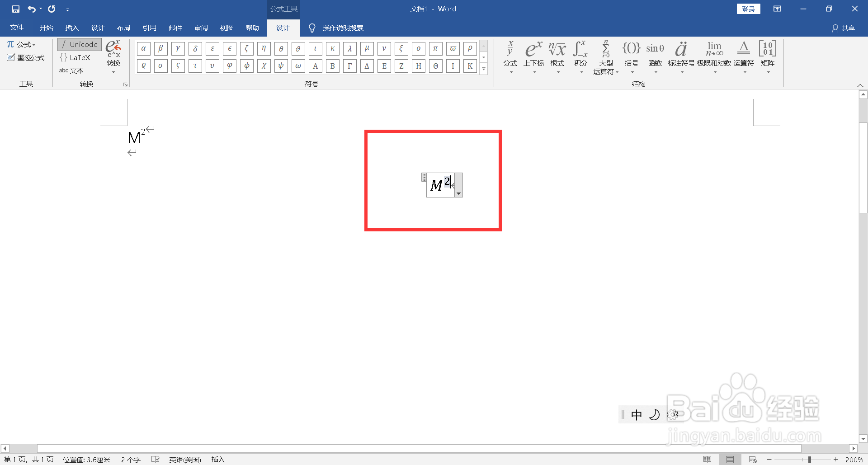Insert the sigma σ symbol
868x465 pixels.
click(x=160, y=66)
